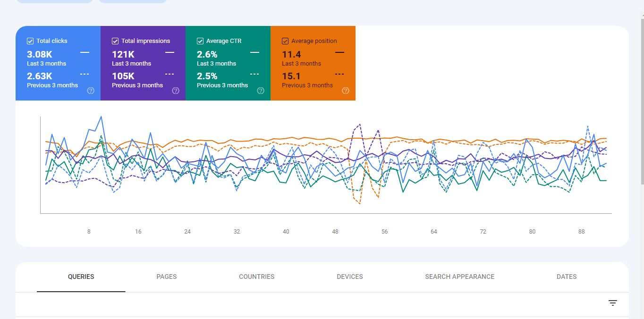The height and width of the screenshot is (319, 644).
Task: Toggle the Total impressions checkbox
Action: coord(115,41)
